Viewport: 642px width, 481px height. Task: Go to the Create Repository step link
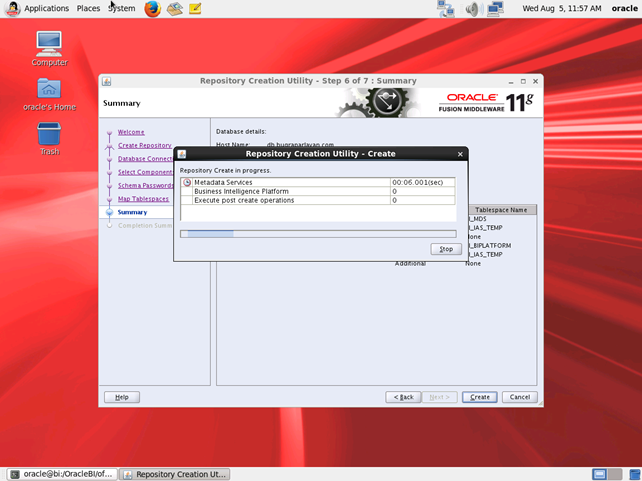pyautogui.click(x=145, y=145)
